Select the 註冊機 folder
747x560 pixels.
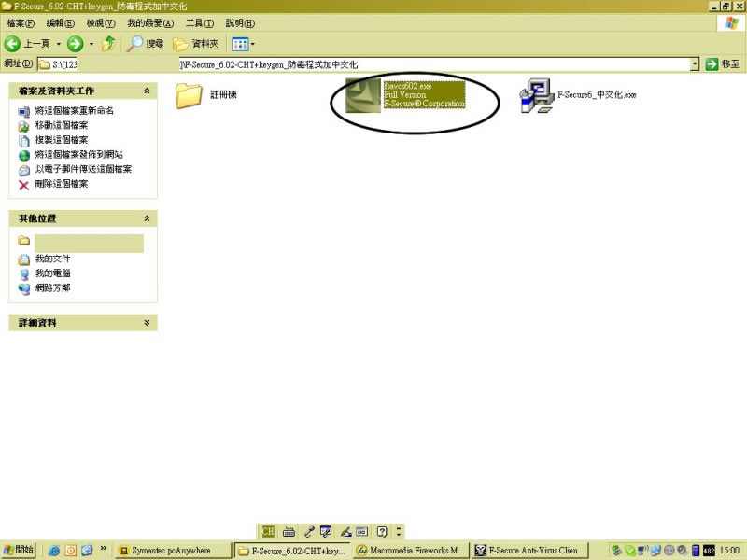point(189,95)
